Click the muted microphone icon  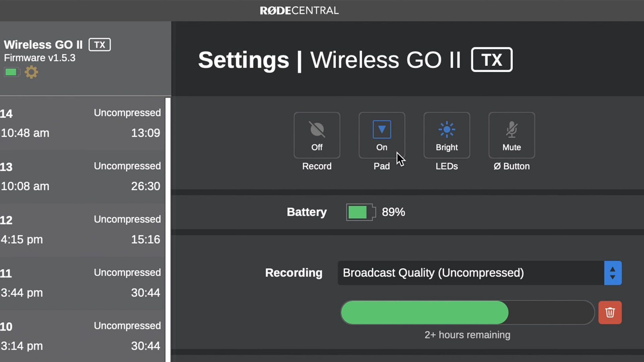point(512,129)
